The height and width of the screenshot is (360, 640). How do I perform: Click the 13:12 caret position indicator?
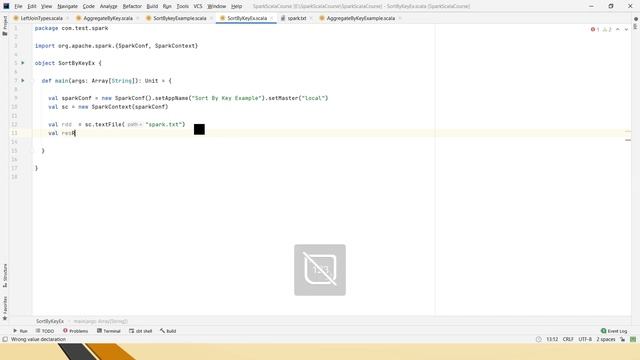click(552, 339)
